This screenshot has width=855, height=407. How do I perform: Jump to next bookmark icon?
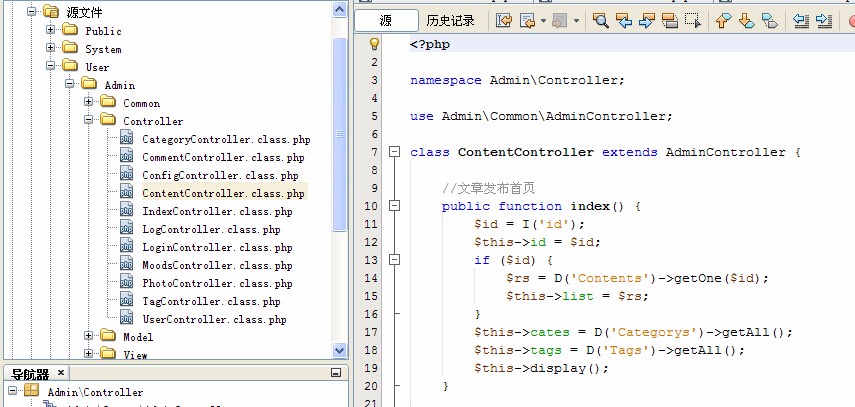[746, 21]
